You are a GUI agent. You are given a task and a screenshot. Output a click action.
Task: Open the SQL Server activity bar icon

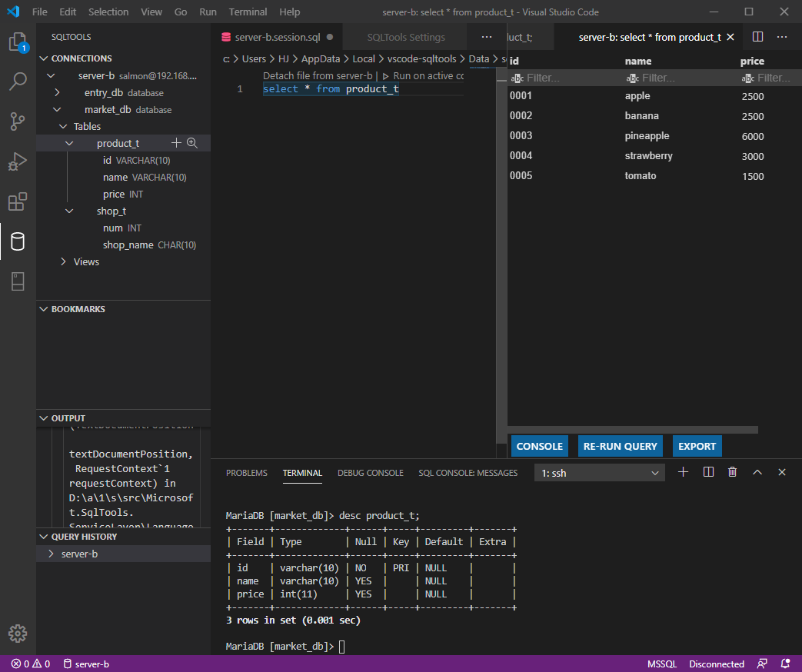(18, 281)
